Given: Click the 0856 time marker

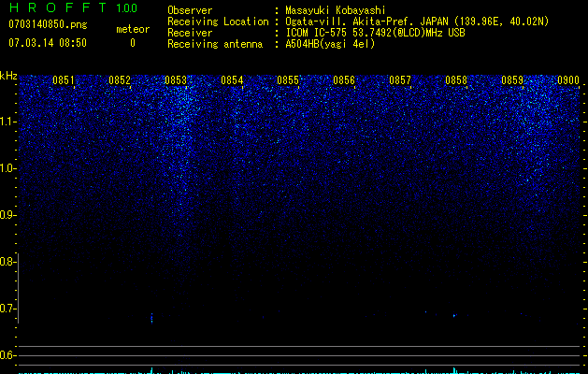Looking at the screenshot, I should point(344,80).
